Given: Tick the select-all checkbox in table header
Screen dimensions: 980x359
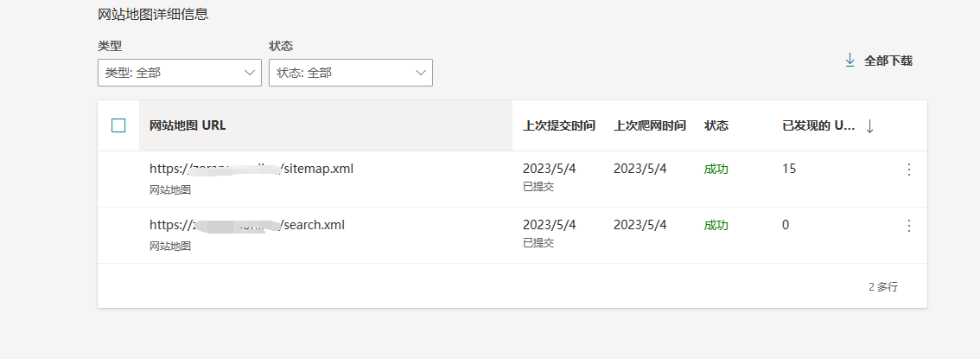Looking at the screenshot, I should coord(118,125).
